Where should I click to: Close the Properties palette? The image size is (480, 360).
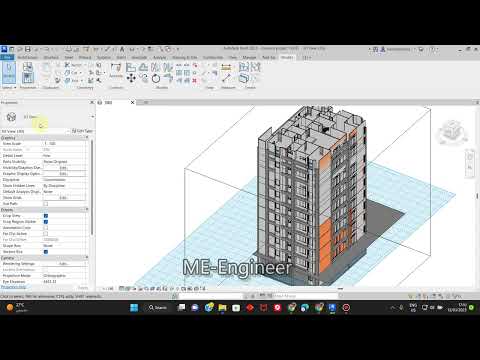(x=92, y=102)
